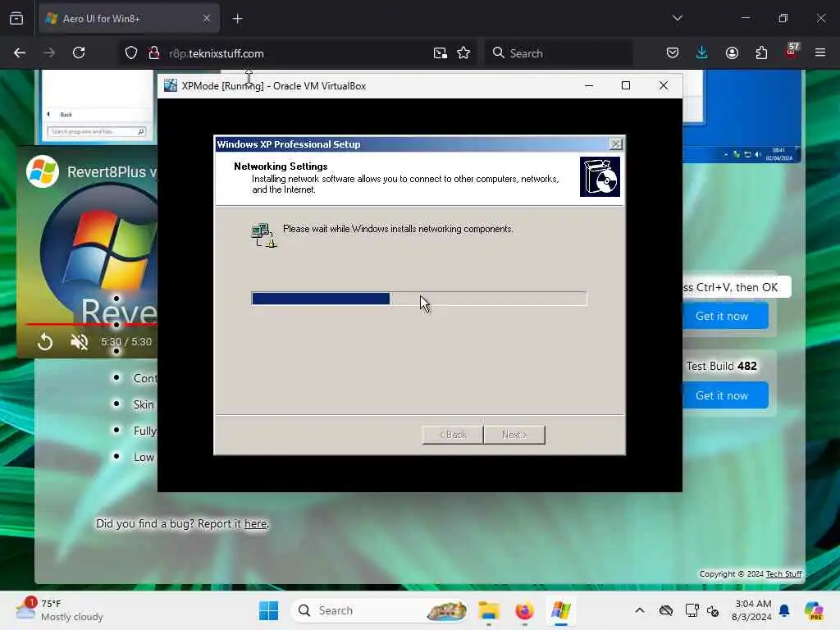The image size is (840, 630).
Task: Click the Revert8Plus channel logo
Action: (43, 171)
